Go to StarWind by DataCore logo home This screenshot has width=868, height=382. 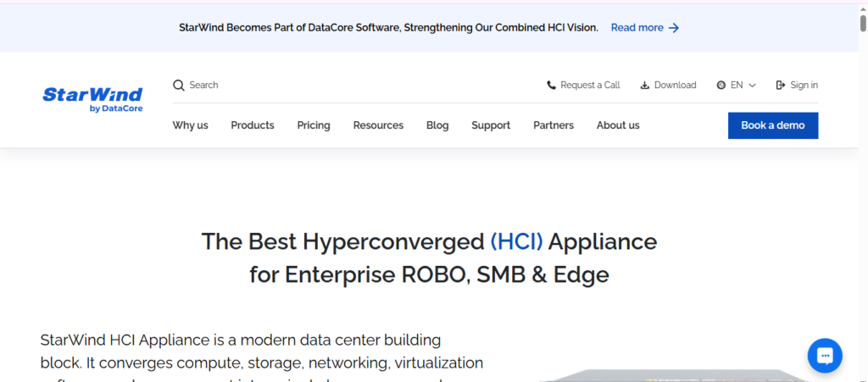point(92,99)
